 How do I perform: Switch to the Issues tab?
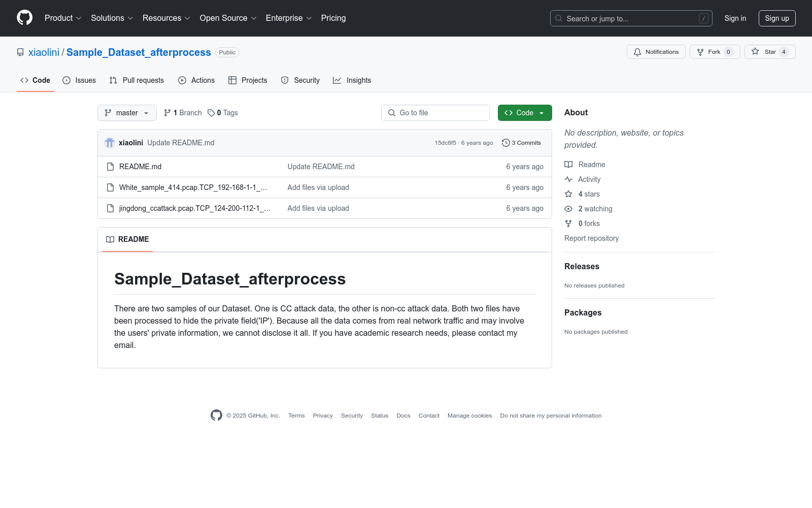[79, 80]
